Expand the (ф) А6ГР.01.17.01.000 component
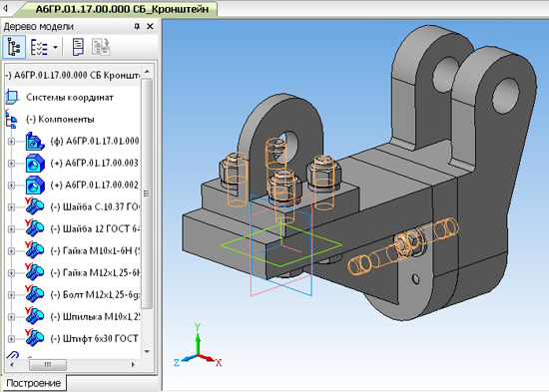Viewport: 549px width, 392px height. point(11,142)
